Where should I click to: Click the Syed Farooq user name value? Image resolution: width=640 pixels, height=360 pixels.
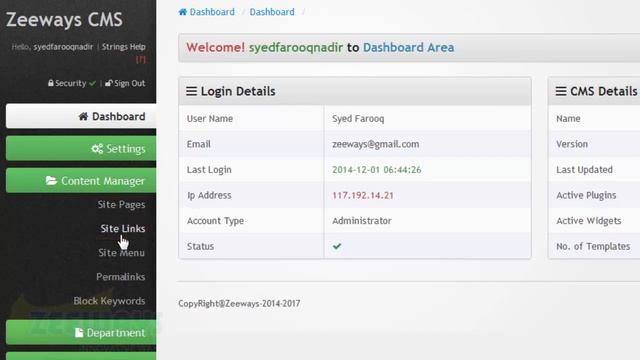click(358, 119)
